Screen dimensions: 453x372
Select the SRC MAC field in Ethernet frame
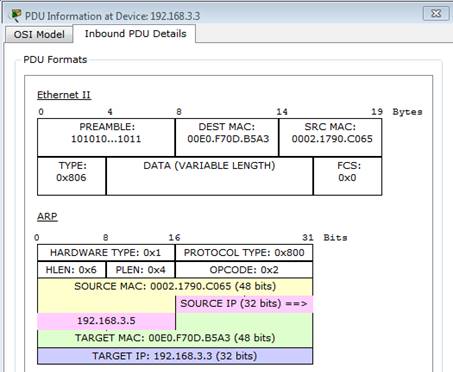pyautogui.click(x=330, y=137)
